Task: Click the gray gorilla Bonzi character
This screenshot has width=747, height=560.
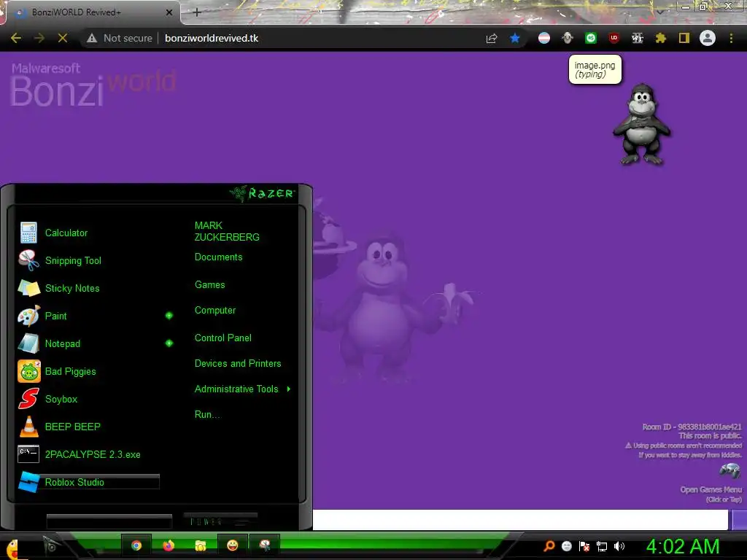Action: (642, 125)
